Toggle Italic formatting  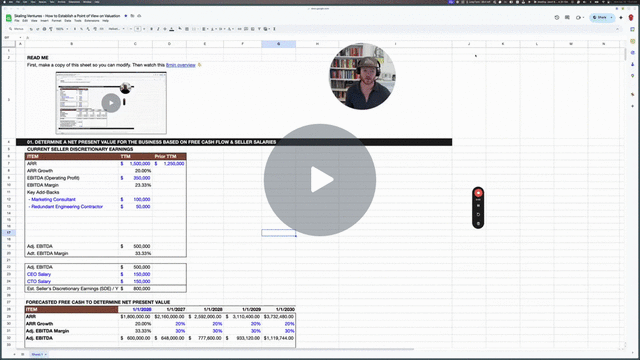158,29
